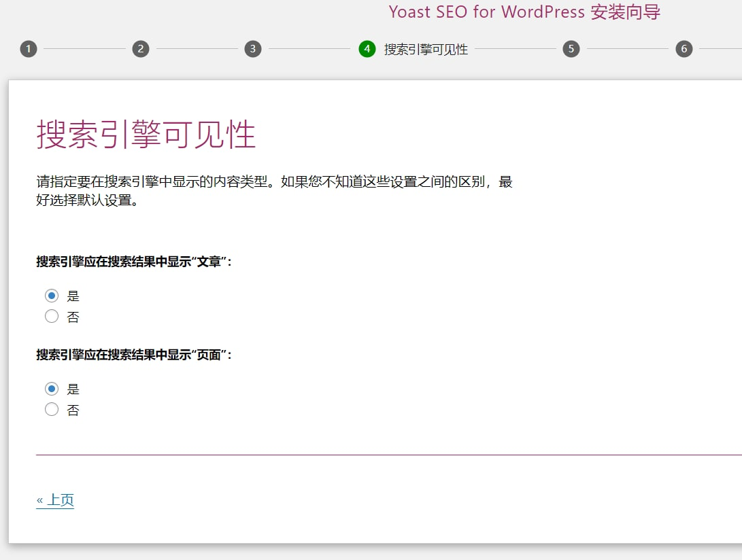Click the 是 text label under 页面
742x560 pixels.
coord(73,389)
